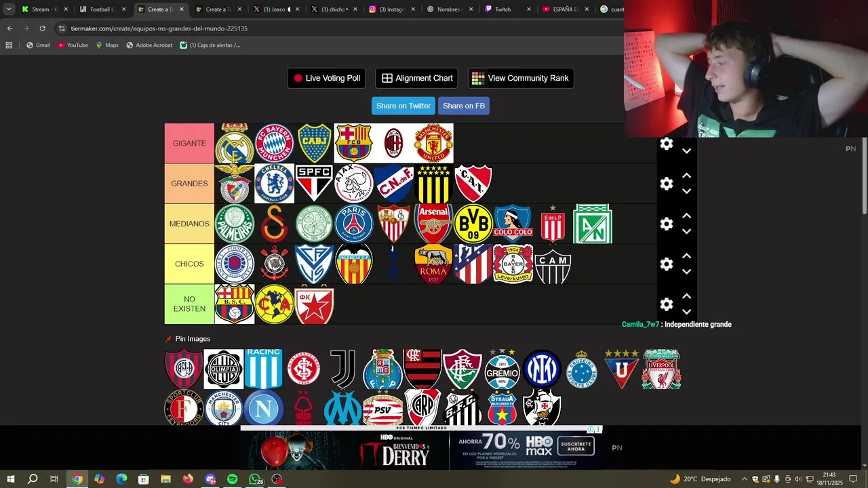Share the tier list on FB
The width and height of the screenshot is (868, 488).
pyautogui.click(x=464, y=106)
